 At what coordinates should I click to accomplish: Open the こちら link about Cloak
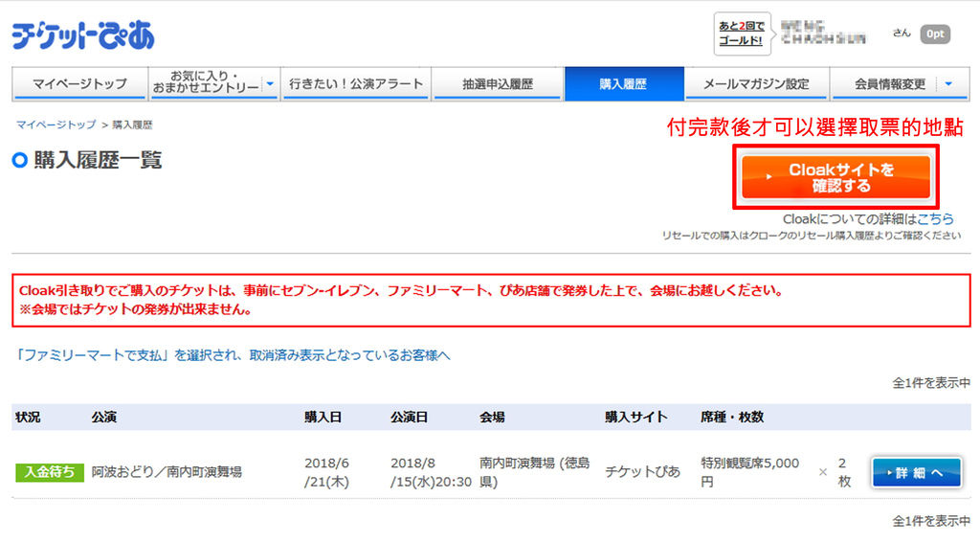936,219
